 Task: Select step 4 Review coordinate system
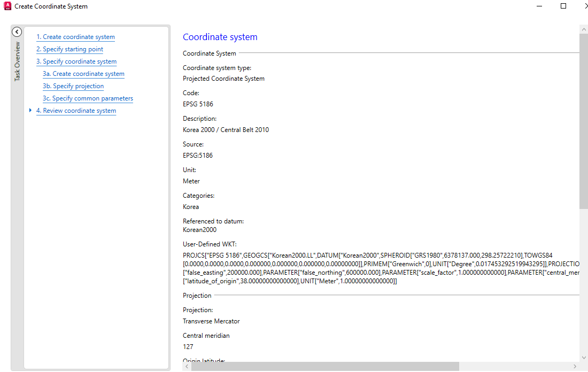tap(76, 111)
